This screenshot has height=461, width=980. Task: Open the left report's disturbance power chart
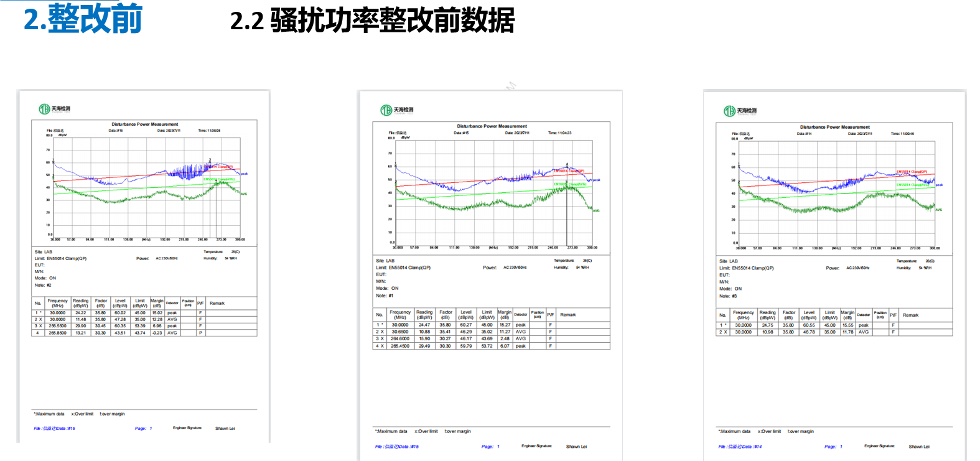click(x=147, y=187)
